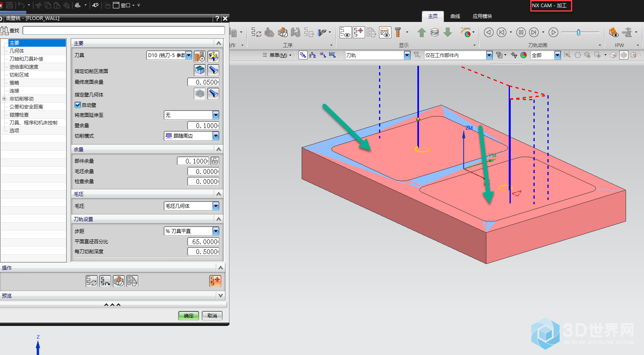The image size is (644, 355).
Task: Click the animation speed slider handle
Action: click(x=578, y=32)
